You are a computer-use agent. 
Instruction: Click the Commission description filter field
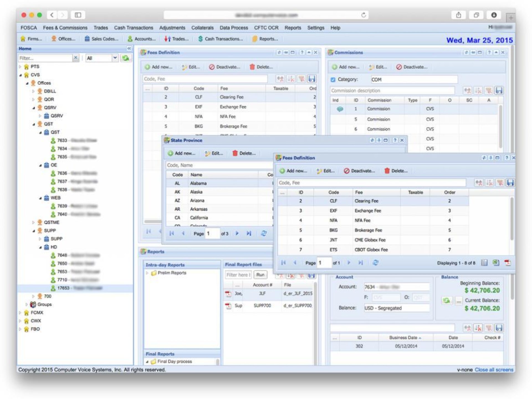(392, 91)
